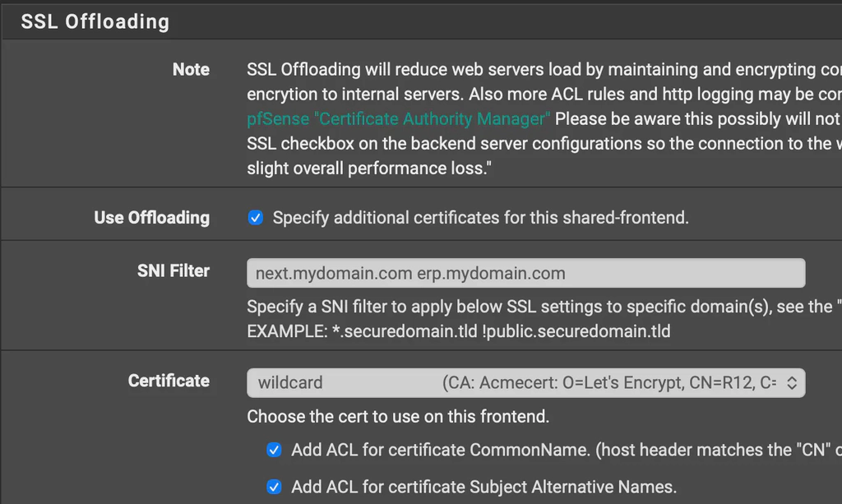Open the Certificate selection dropdown
This screenshot has width=842, height=504.
point(526,382)
